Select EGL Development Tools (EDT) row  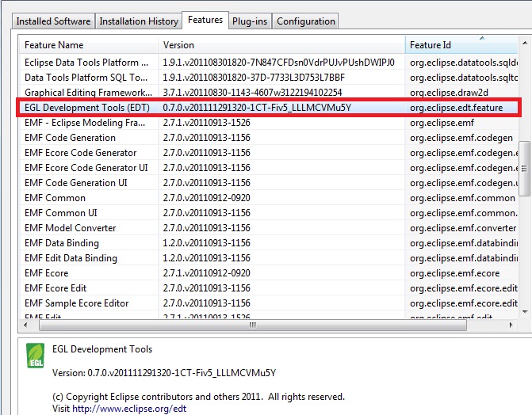269,108
